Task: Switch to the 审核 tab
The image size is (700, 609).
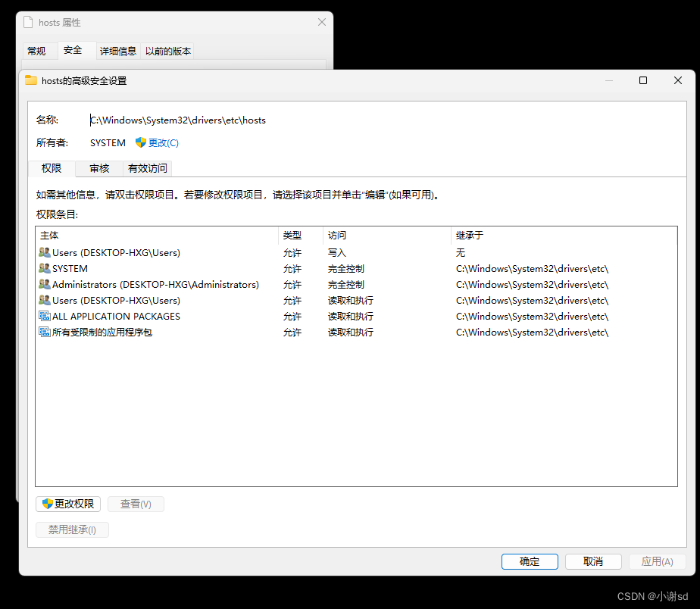Action: click(99, 168)
